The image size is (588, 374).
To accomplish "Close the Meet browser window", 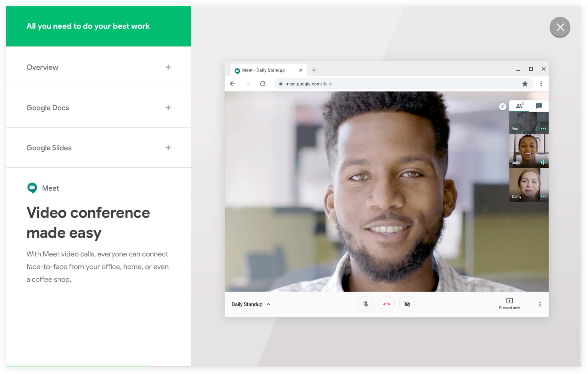I will click(x=544, y=69).
